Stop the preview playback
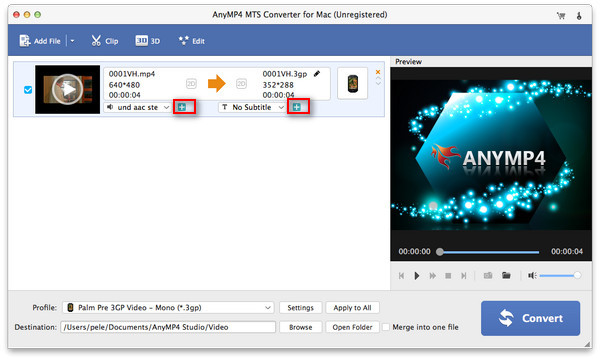This screenshot has width=600, height=360. tap(448, 275)
